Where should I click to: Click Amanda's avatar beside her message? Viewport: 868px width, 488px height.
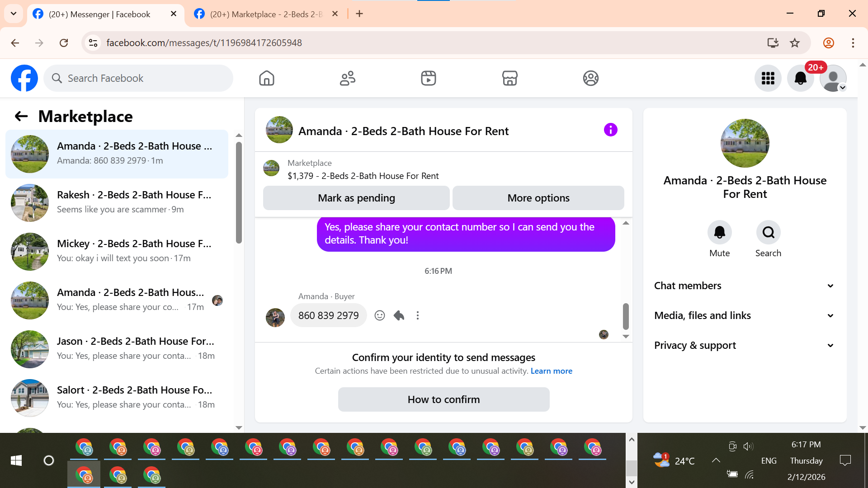pyautogui.click(x=275, y=318)
